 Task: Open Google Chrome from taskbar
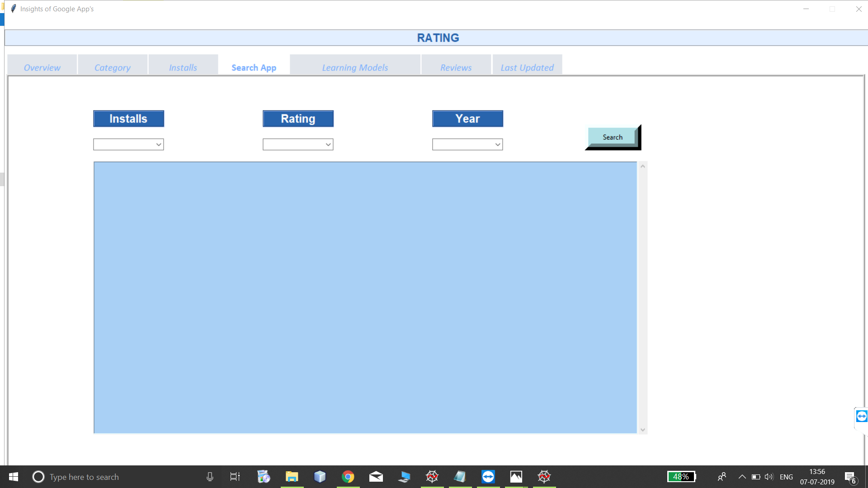coord(348,477)
